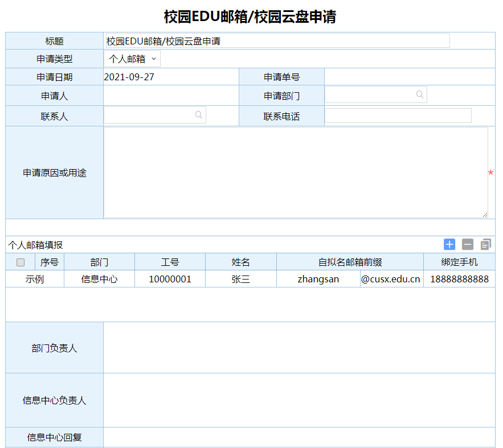The image size is (503, 448).
Task: Select the zhangsan example prefix cell
Action: coord(318,279)
